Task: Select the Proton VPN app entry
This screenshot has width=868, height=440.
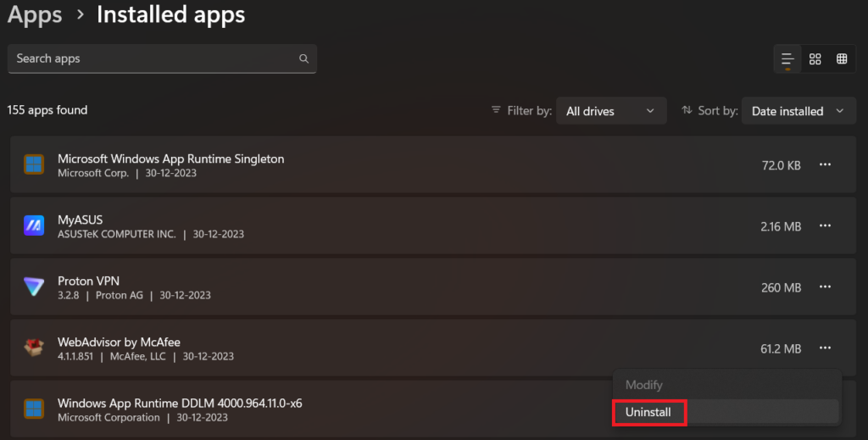Action: click(339, 287)
